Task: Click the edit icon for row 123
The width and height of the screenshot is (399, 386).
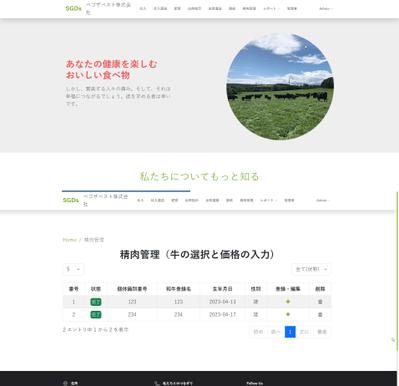Action: click(x=288, y=302)
